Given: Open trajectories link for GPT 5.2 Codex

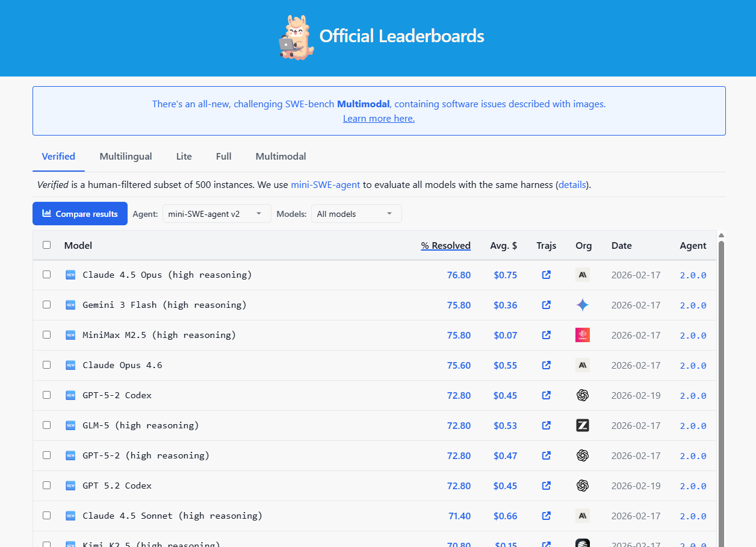Looking at the screenshot, I should pyautogui.click(x=547, y=486).
